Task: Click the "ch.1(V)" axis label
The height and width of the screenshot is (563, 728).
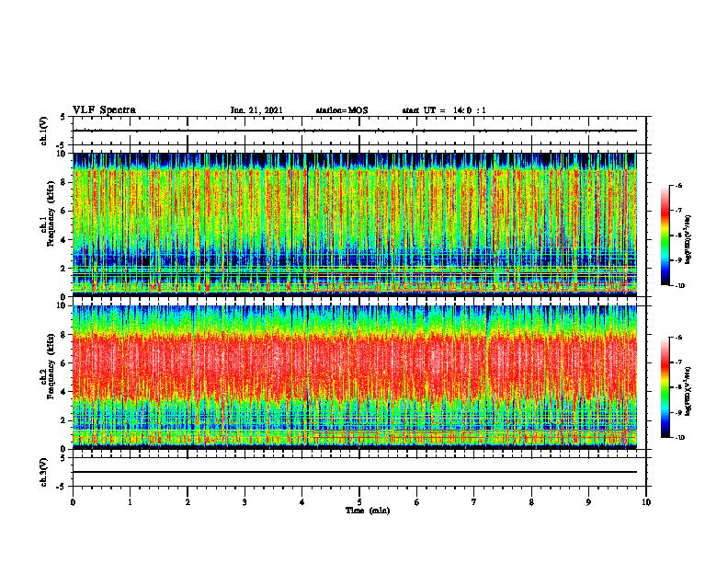Action: pyautogui.click(x=44, y=131)
